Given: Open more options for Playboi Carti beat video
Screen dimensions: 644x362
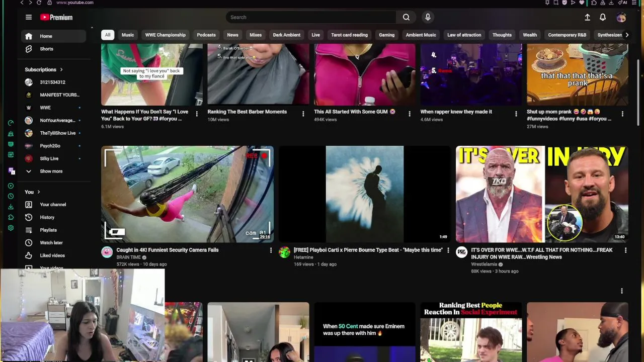Looking at the screenshot, I should 448,250.
